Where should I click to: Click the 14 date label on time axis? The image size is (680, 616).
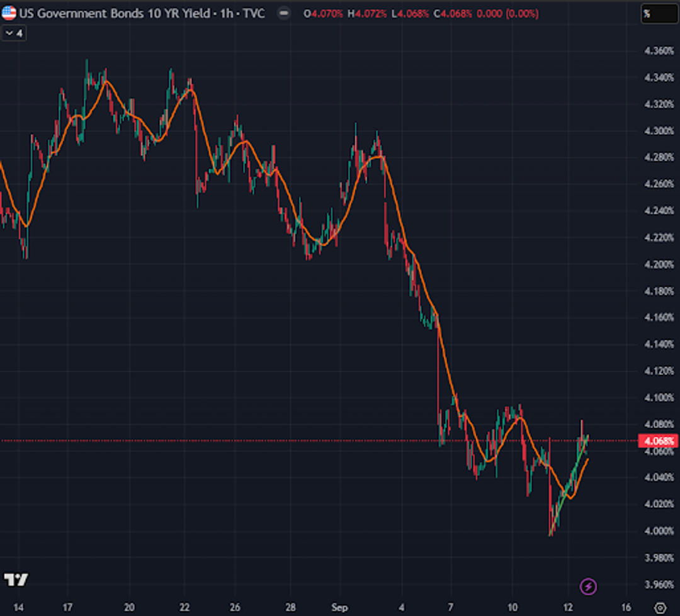[18, 607]
